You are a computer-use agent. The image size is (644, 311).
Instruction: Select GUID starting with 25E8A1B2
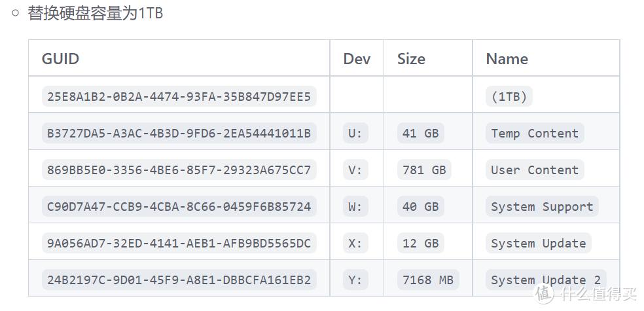click(x=179, y=97)
